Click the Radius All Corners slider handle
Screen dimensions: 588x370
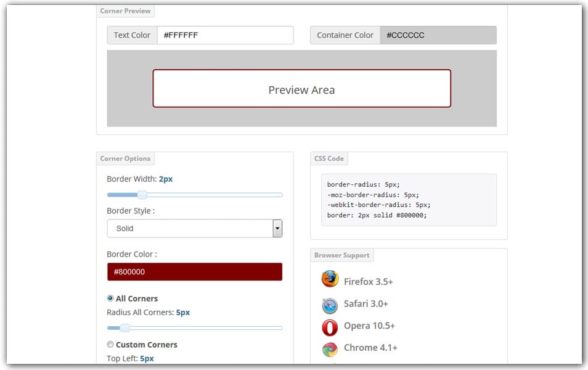125,328
